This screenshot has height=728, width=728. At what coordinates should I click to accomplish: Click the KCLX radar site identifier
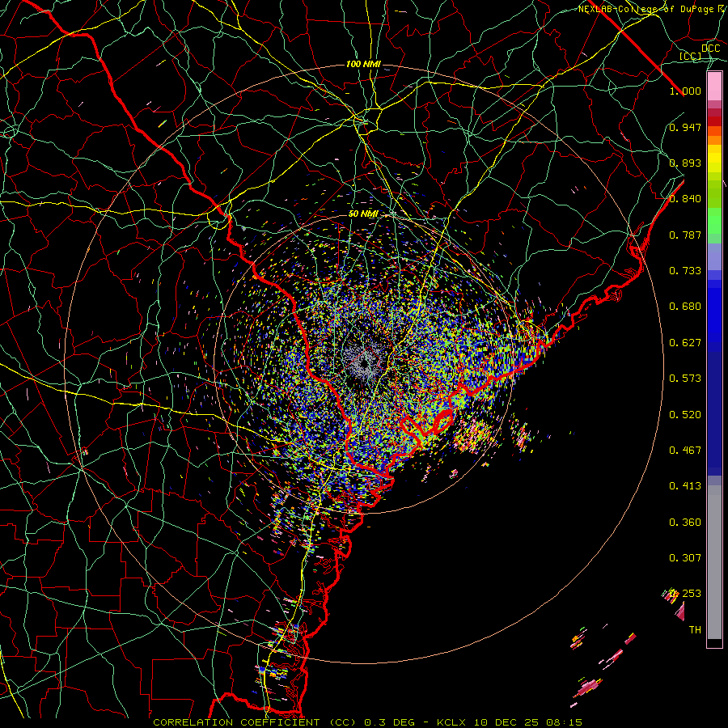coord(451,722)
